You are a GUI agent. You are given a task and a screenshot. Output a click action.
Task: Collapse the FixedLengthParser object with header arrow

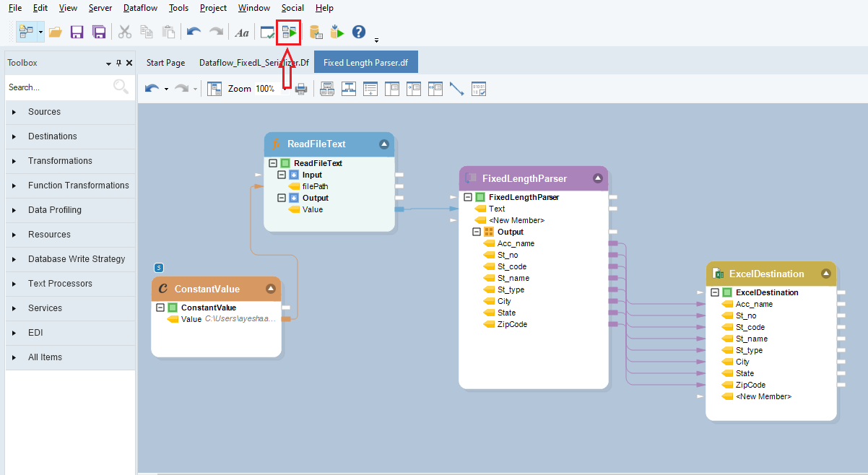pyautogui.click(x=597, y=178)
